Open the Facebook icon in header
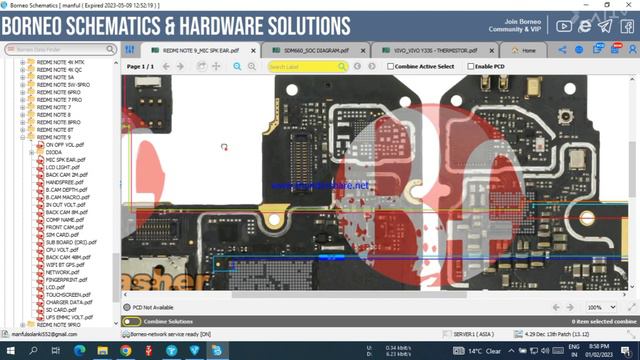Screen dimensions: 640x360 tap(627, 27)
